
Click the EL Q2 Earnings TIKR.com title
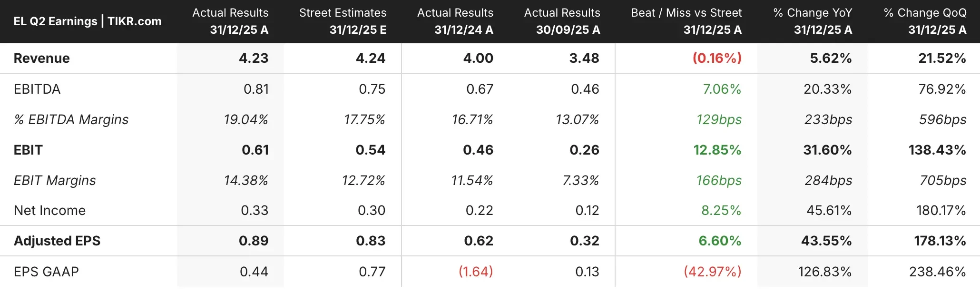coord(88,21)
